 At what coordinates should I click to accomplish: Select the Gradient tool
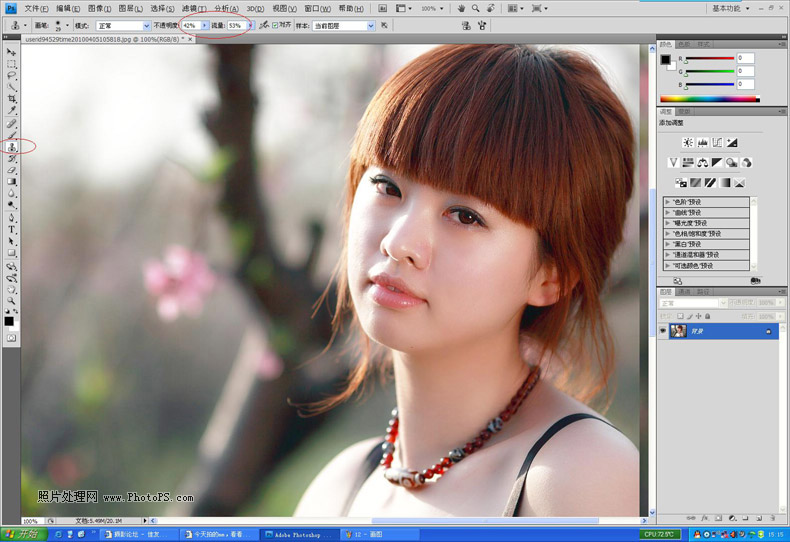click(x=11, y=181)
